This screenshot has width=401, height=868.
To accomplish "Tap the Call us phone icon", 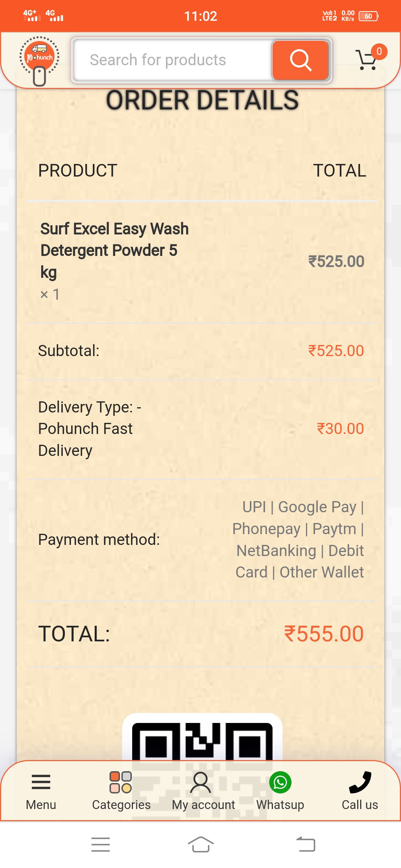I will point(360,782).
